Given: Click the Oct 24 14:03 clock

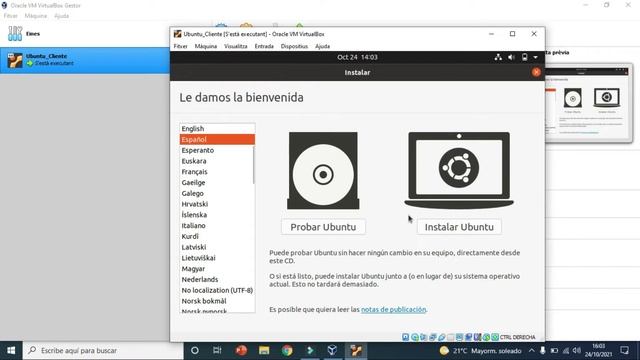Looking at the screenshot, I should pyautogui.click(x=357, y=57).
